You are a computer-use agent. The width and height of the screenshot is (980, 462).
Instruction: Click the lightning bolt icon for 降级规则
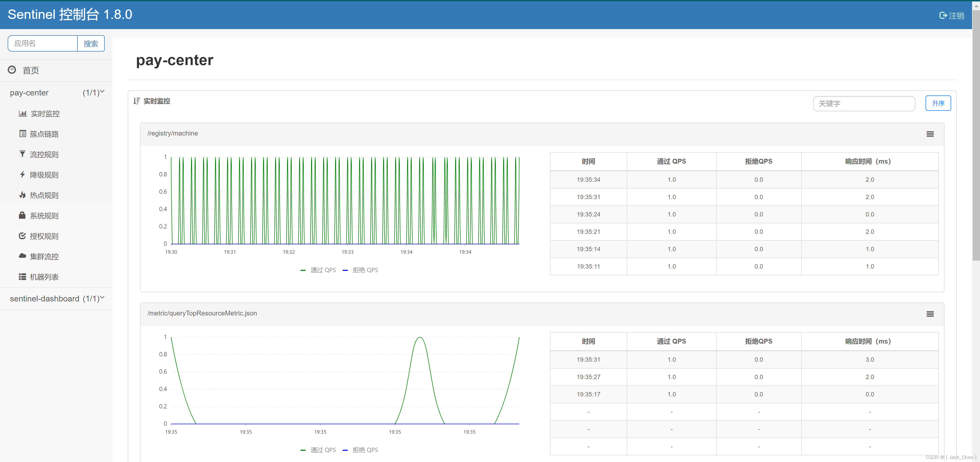pyautogui.click(x=22, y=175)
